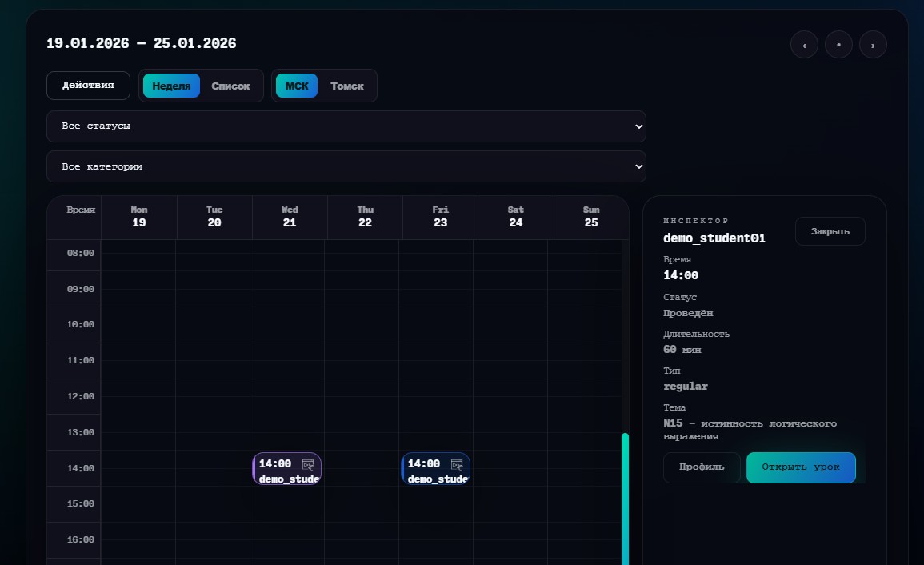Select the Wed 21 column header
The image size is (924, 565).
290,217
